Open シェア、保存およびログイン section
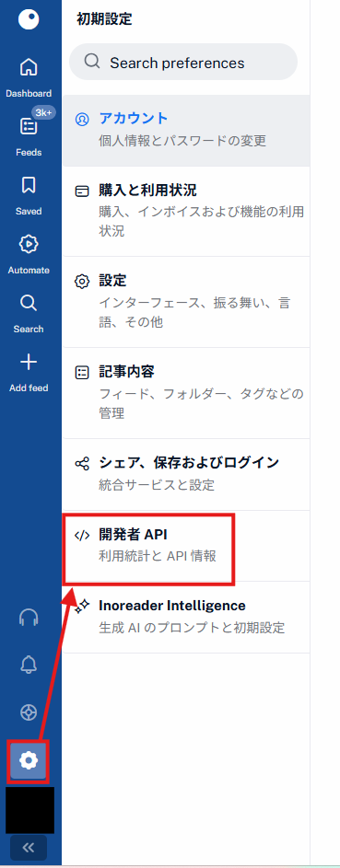Viewport: 340px width, 868px height. coord(187,474)
